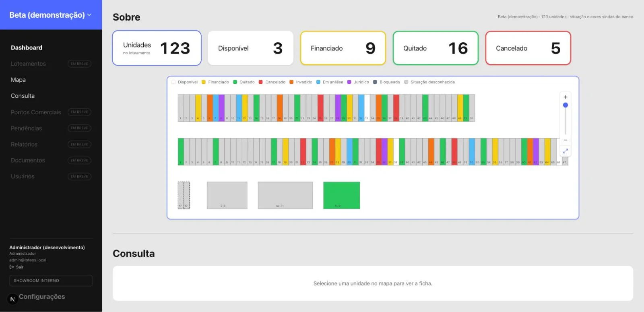
Task: Click the dark Bloqueado legend swatch
Action: point(375,82)
